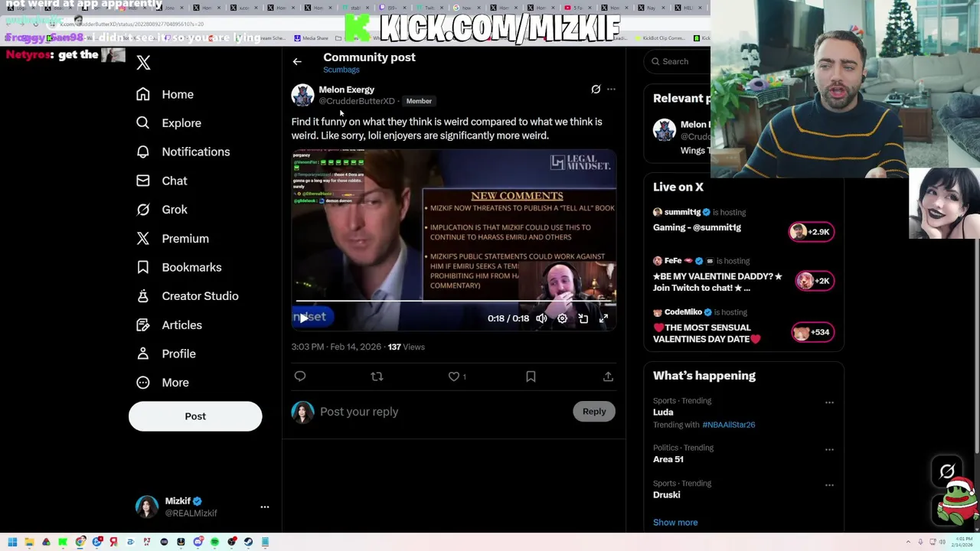Open FeFe live broadcast
Screen dimensions: 980x551
click(717, 282)
